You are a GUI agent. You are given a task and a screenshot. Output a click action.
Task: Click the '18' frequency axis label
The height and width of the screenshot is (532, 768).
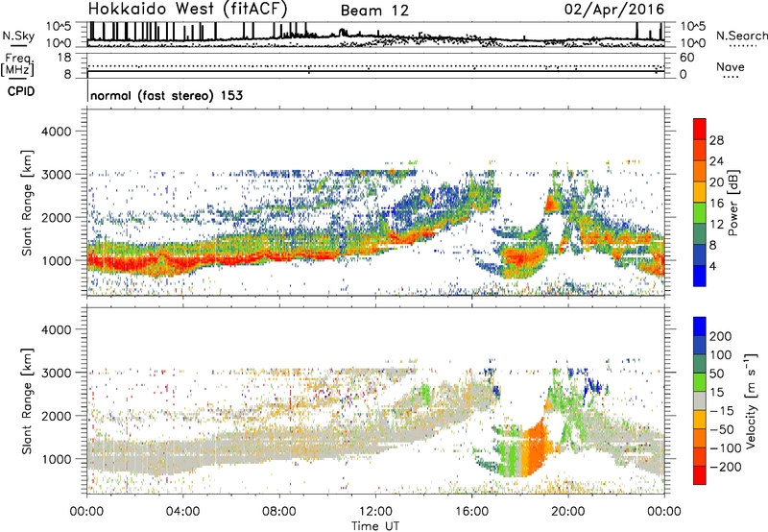pyautogui.click(x=64, y=58)
